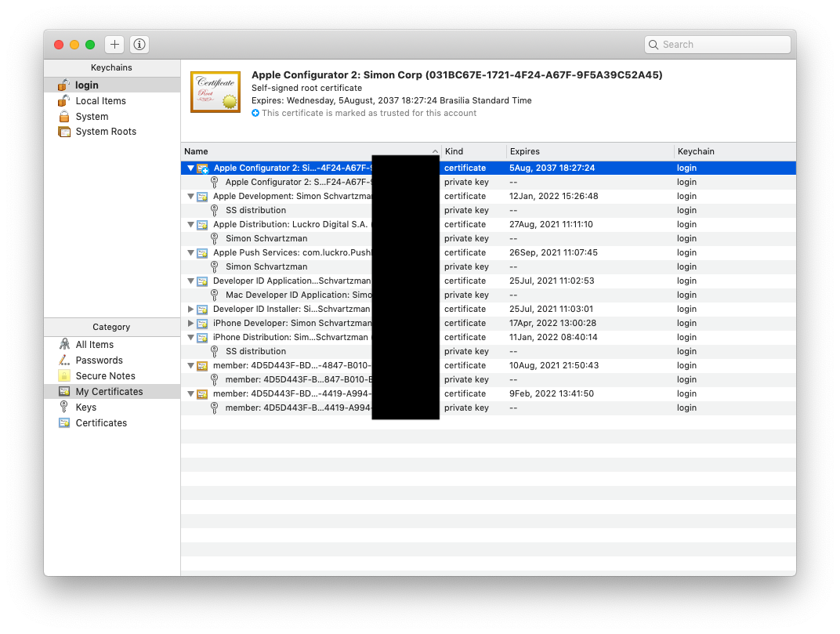The width and height of the screenshot is (840, 634).
Task: Open the Secure Notes category
Action: tap(105, 376)
